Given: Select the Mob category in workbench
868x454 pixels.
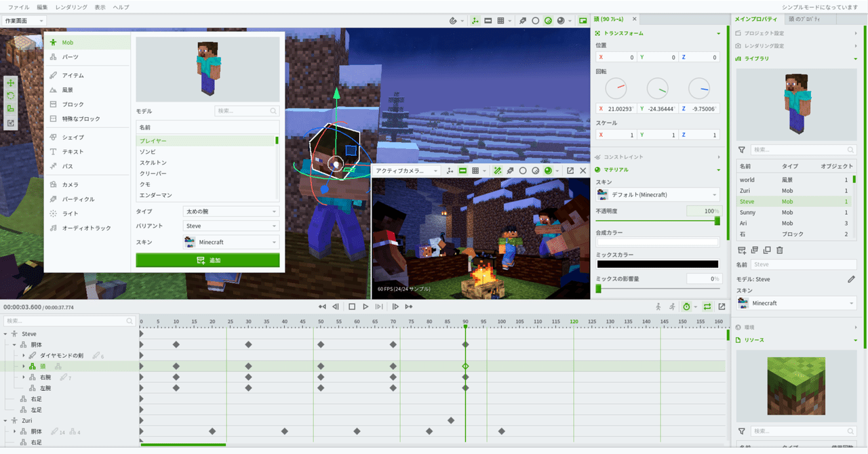Looking at the screenshot, I should click(87, 42).
